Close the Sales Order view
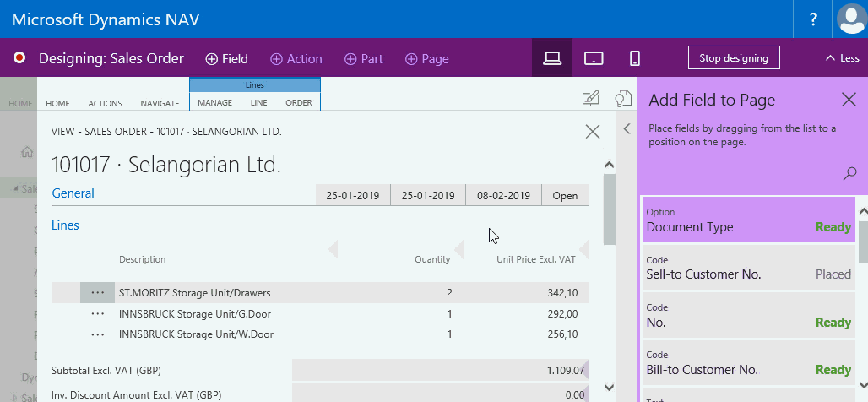 click(592, 131)
